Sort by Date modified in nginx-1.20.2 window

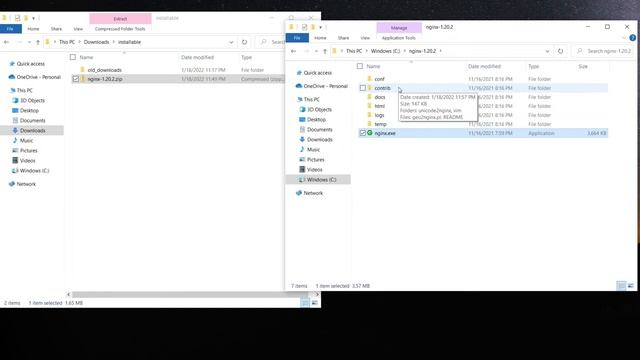[x=484, y=66]
